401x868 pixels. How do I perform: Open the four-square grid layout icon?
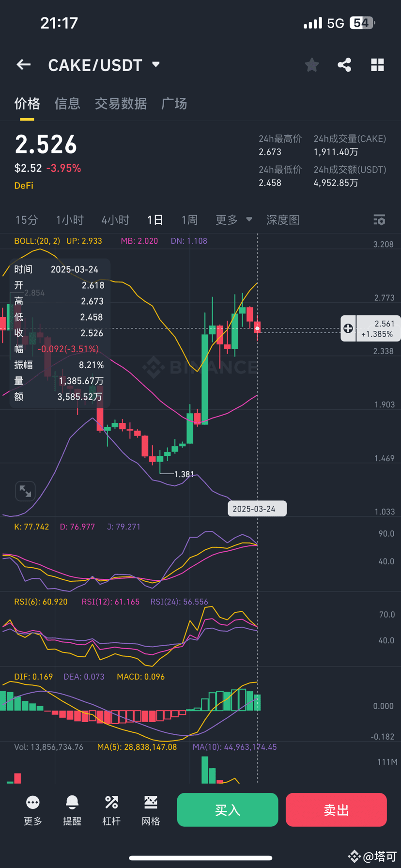(377, 64)
